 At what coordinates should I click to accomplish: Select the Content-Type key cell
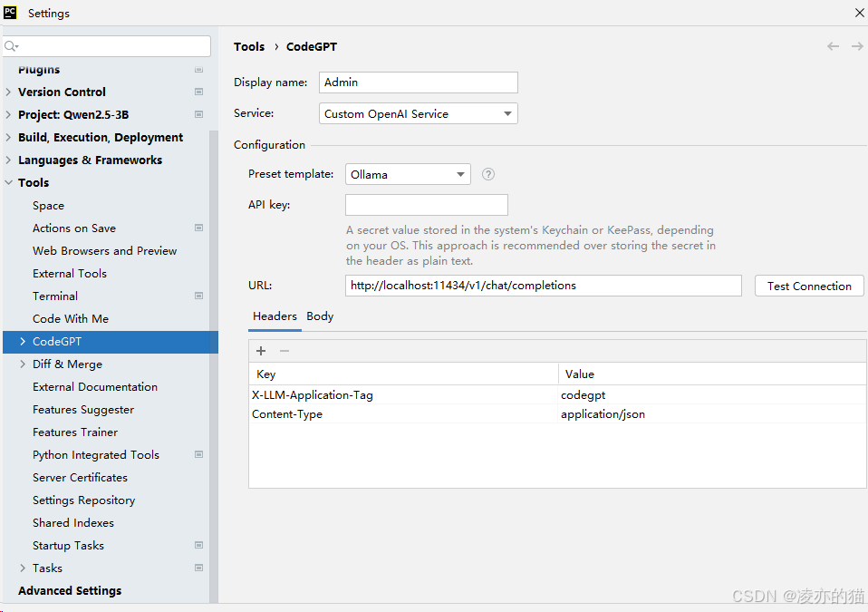[x=403, y=414]
